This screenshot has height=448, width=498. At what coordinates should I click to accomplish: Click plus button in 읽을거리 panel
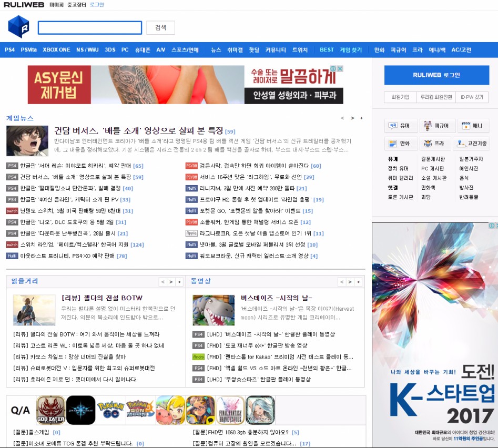coord(179,282)
